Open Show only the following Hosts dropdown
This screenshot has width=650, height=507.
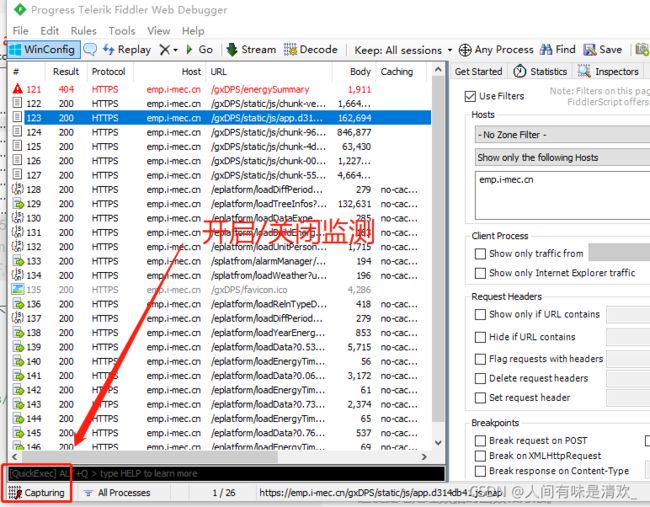click(x=562, y=158)
